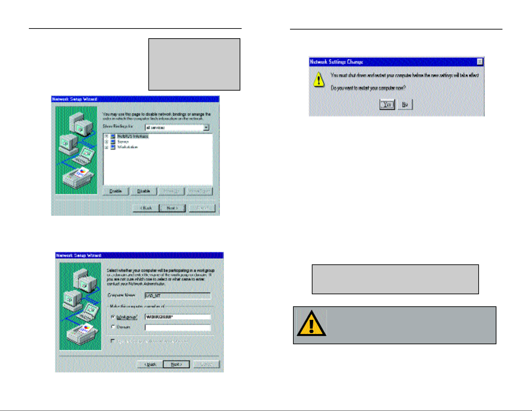Close the Network Settings Change dialog
The width and height of the screenshot is (532, 411).
click(480, 62)
